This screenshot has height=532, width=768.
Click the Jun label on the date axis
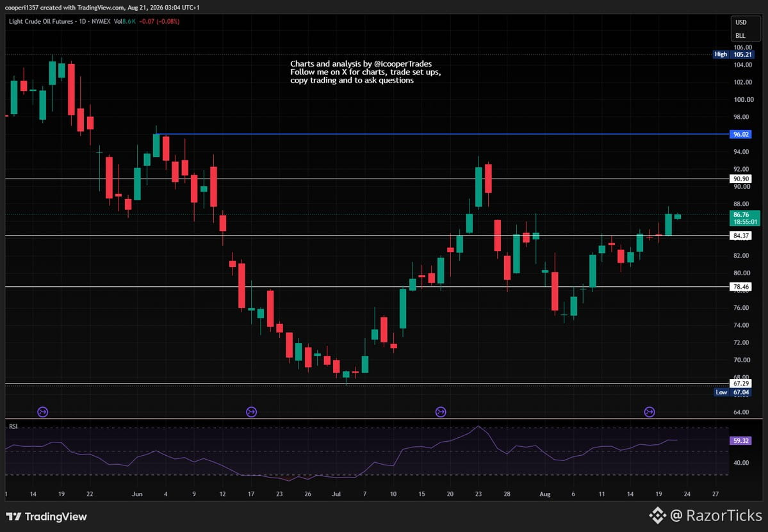click(137, 494)
